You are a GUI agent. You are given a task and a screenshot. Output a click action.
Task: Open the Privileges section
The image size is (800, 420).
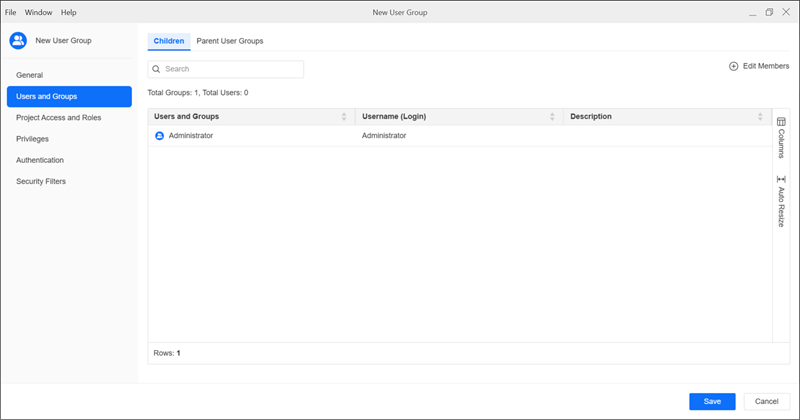click(x=33, y=139)
